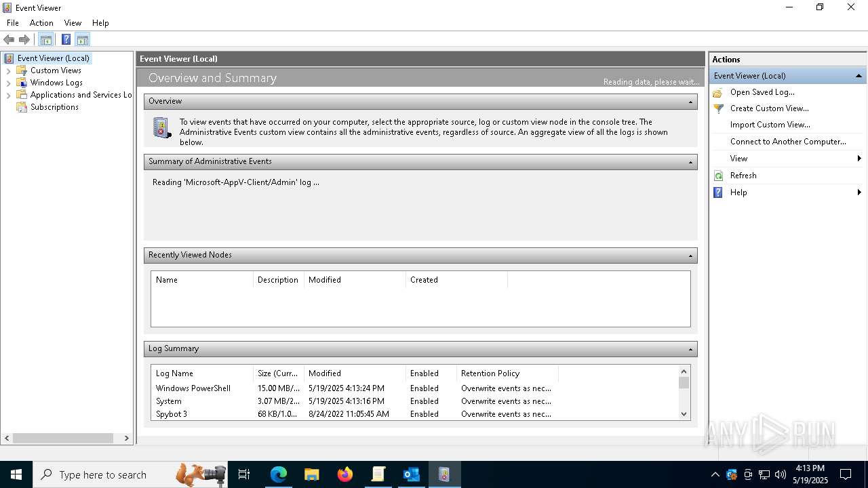Collapse the Recently Viewed Nodes section
Screen dimensions: 868x488
pyautogui.click(x=690, y=256)
